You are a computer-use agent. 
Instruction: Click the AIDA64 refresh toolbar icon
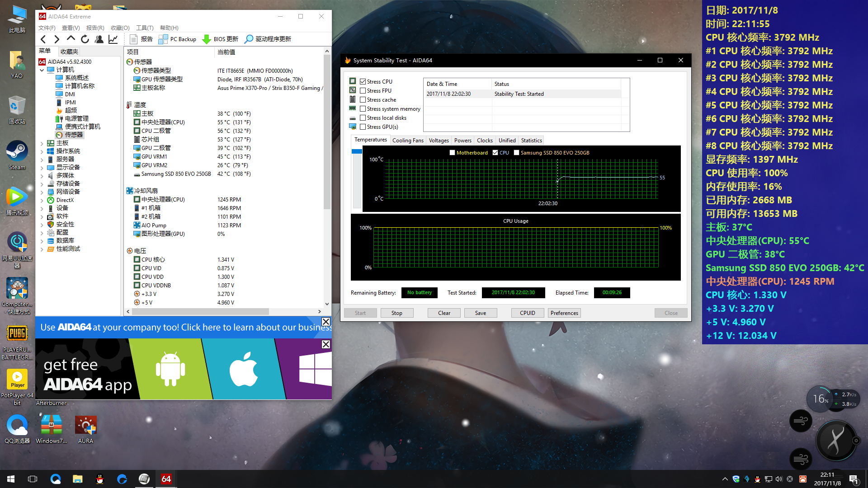tap(85, 39)
